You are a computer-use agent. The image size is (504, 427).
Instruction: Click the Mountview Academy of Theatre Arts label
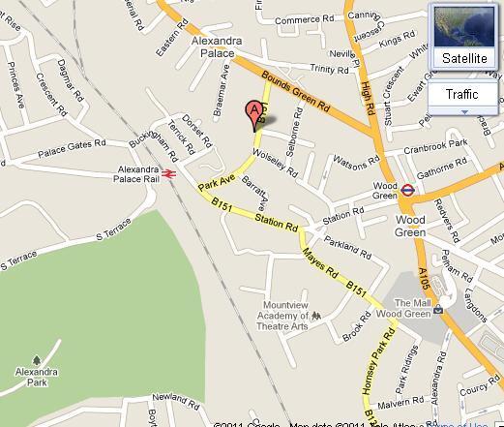[282, 316]
